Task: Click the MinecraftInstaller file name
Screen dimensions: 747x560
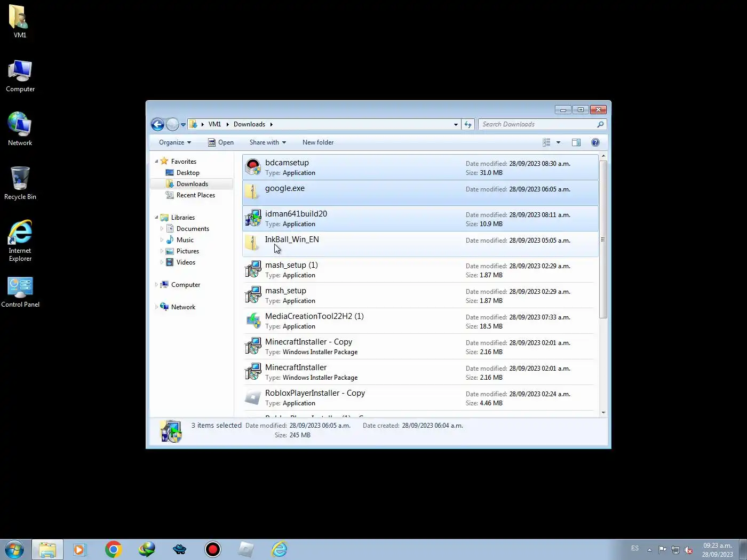Action: [x=296, y=367]
